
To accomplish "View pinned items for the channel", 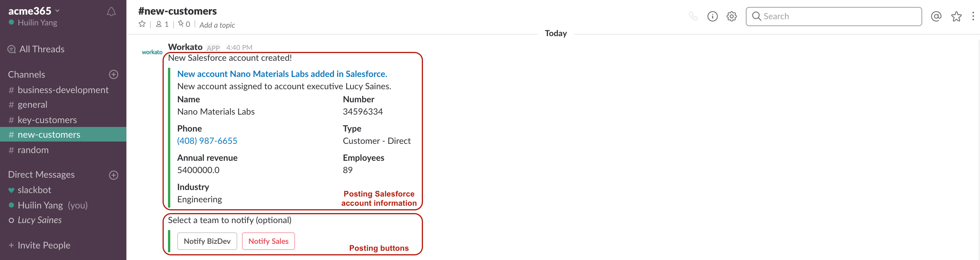I will tap(184, 24).
